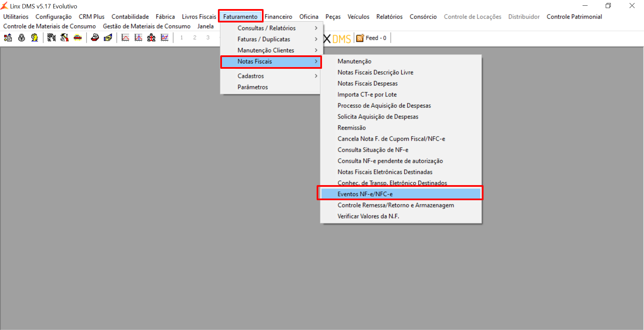Open the Relatórios menu
The image size is (644, 330).
click(x=389, y=17)
